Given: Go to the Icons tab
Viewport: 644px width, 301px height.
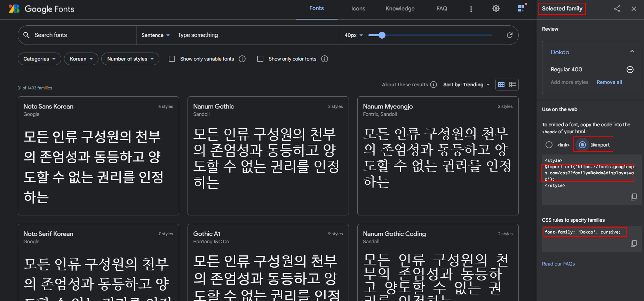Looking at the screenshot, I should pos(358,9).
